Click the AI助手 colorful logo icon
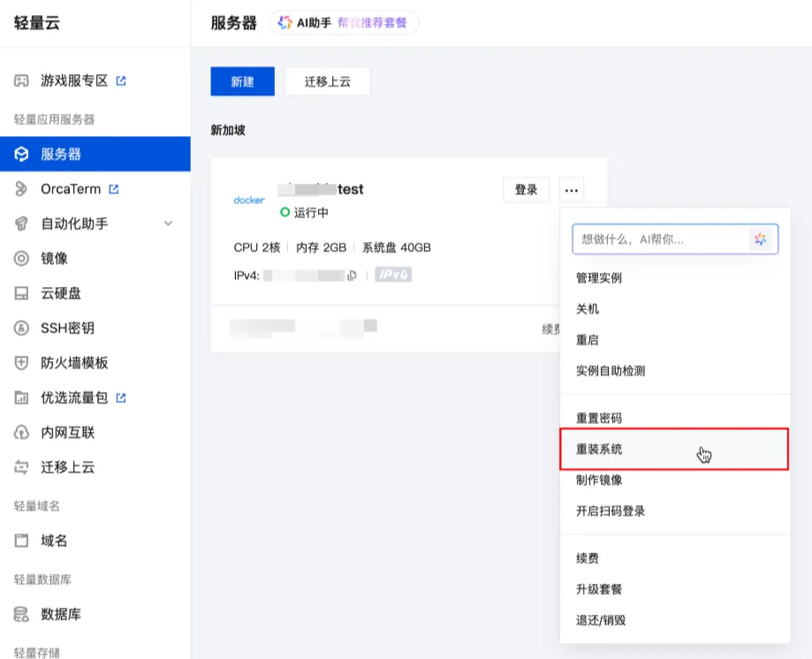Image resolution: width=812 pixels, height=659 pixels. pos(285,23)
